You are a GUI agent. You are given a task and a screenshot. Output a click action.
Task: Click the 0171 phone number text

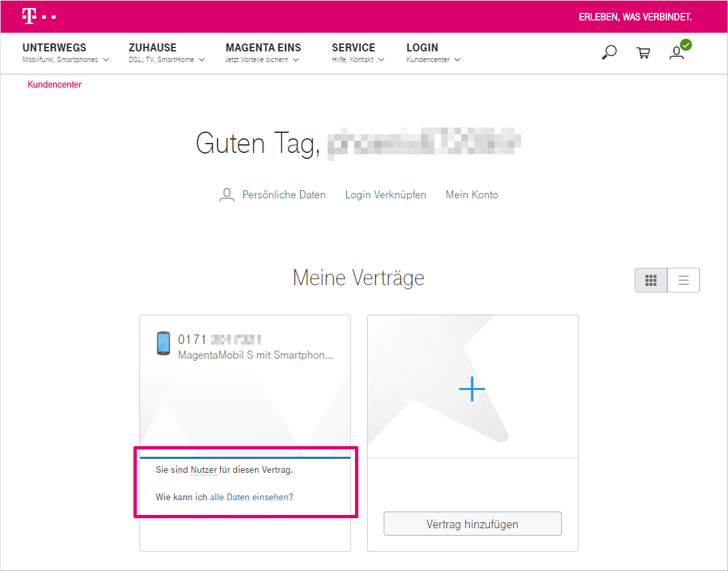coord(192,340)
